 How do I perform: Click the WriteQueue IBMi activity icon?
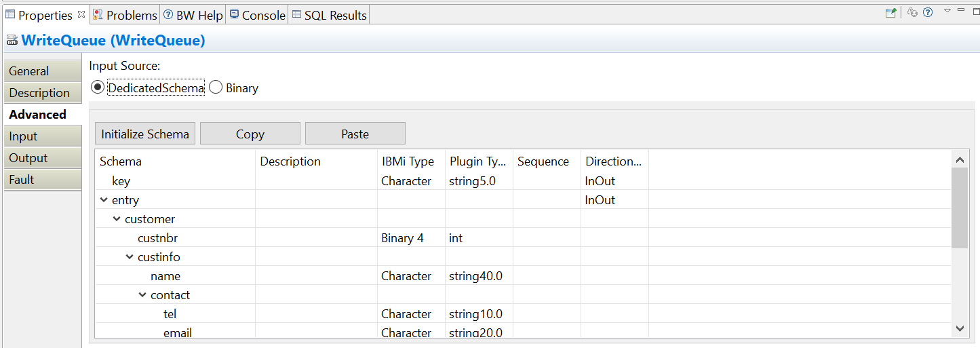click(12, 41)
